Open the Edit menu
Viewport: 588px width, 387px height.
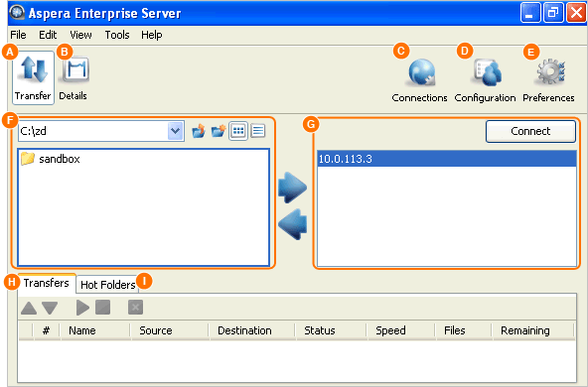(x=48, y=35)
